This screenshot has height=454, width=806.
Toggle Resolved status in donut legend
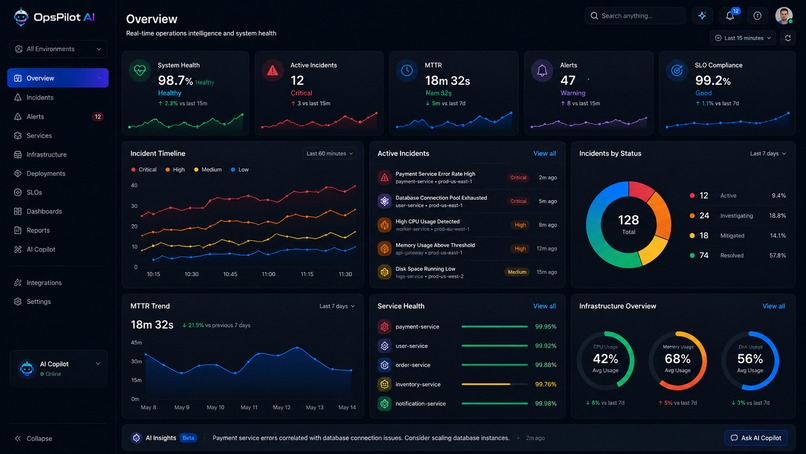(x=738, y=256)
